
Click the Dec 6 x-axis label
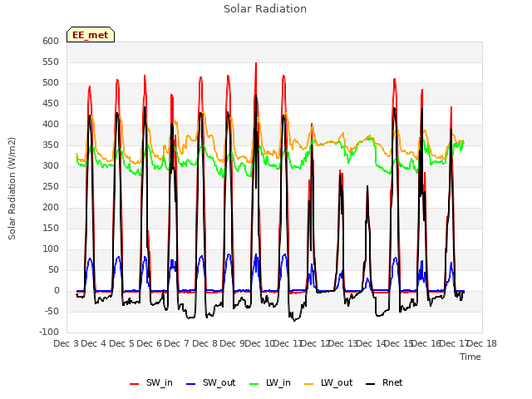pos(149,343)
